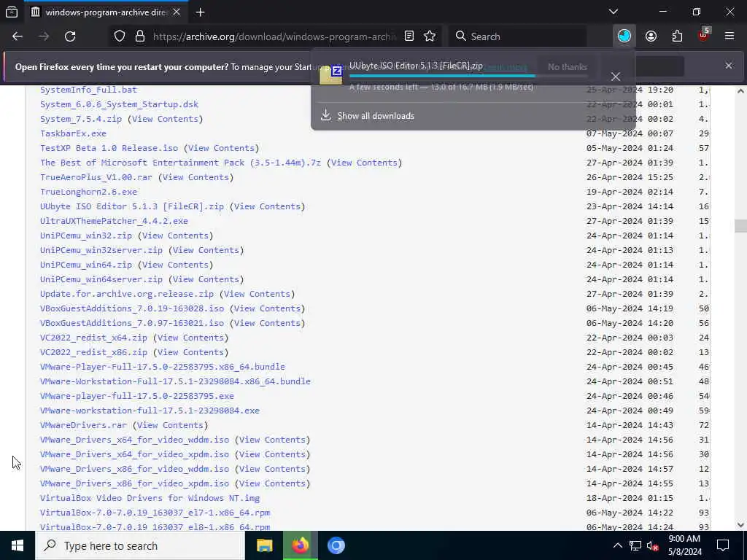Click Firefox icon in taskbar
The width and height of the screenshot is (747, 560).
[x=300, y=545]
